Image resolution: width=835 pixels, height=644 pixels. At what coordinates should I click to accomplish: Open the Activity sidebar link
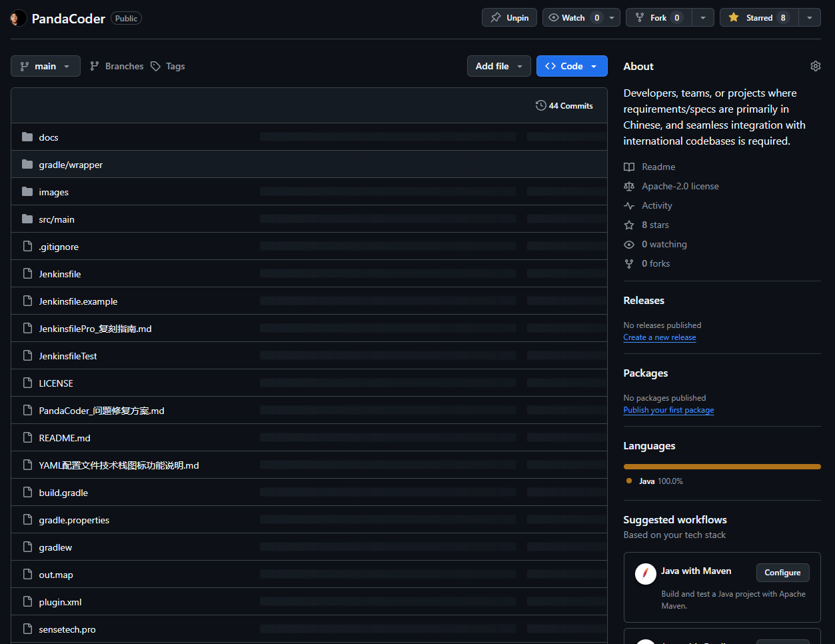click(x=657, y=205)
